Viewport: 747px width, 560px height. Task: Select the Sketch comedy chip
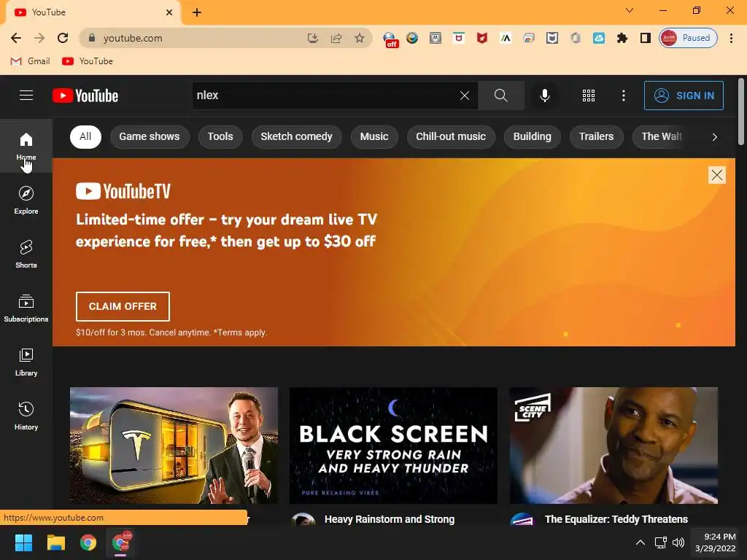click(296, 136)
